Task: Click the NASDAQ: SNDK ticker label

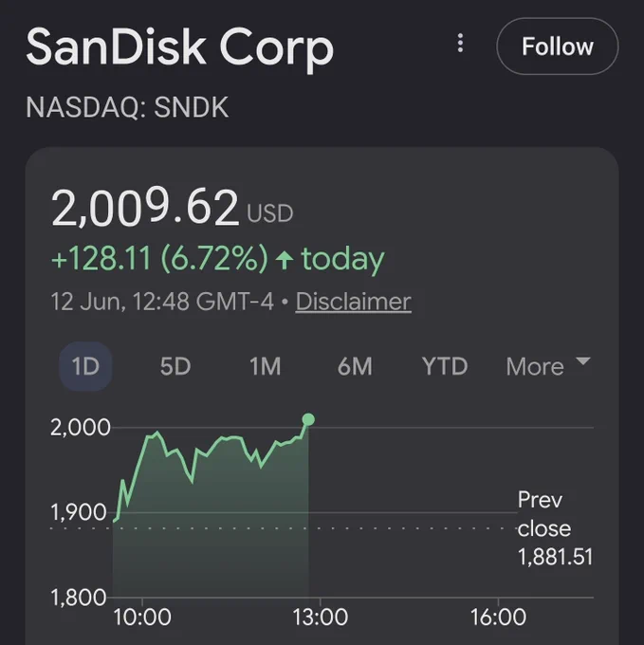Action: tap(127, 107)
